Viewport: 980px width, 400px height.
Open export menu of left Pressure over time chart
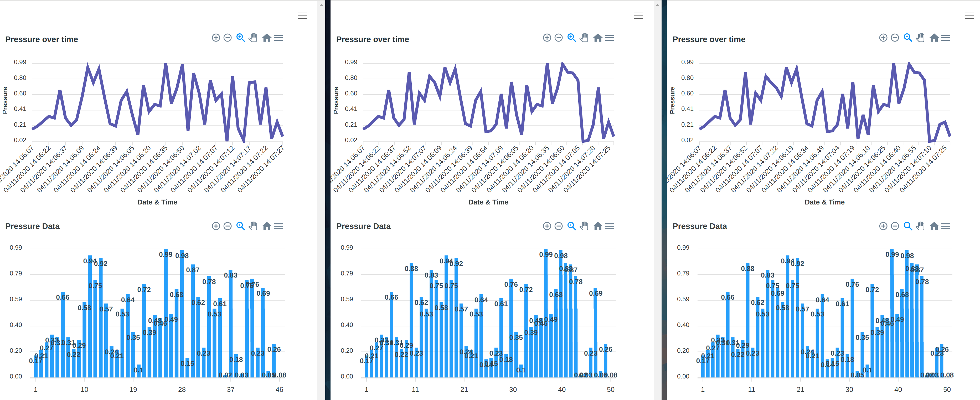278,38
